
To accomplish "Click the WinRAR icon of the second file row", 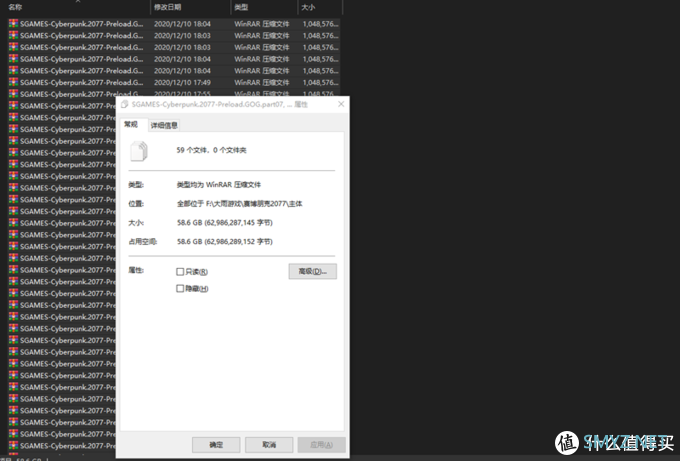I will coord(13,34).
